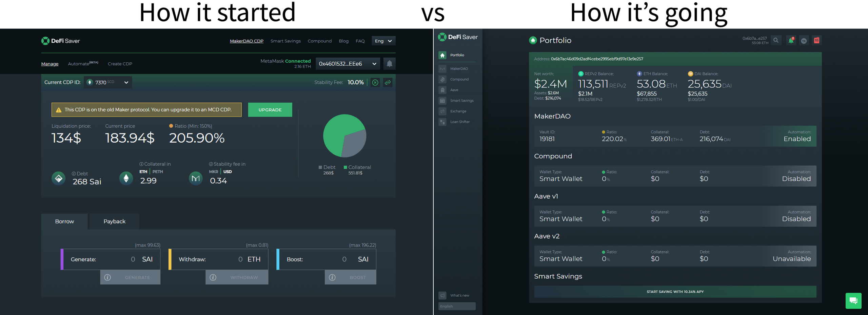Click the green UPGRADE button
Screen dimensions: 868x315
pyautogui.click(x=270, y=110)
